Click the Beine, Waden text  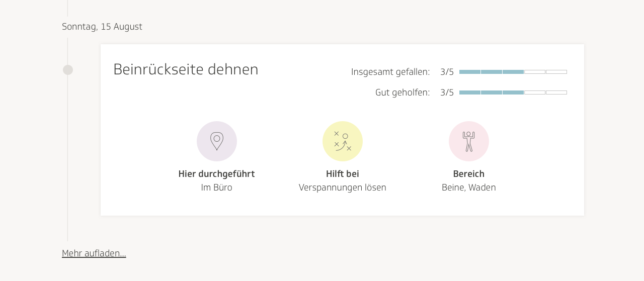click(469, 188)
